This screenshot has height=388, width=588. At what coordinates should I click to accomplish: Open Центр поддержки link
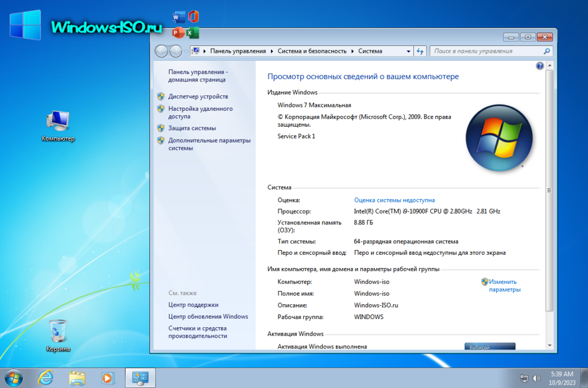tap(193, 305)
